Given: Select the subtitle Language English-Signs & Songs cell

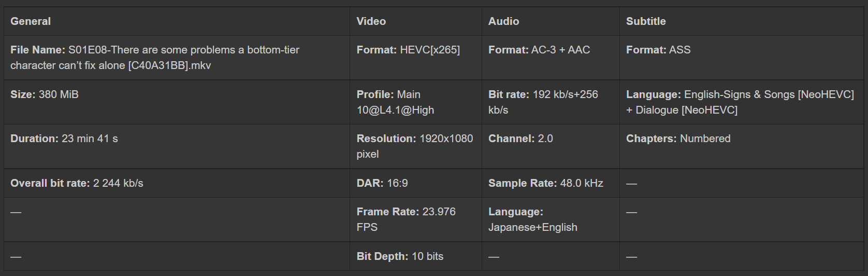Looking at the screenshot, I should pos(740,102).
